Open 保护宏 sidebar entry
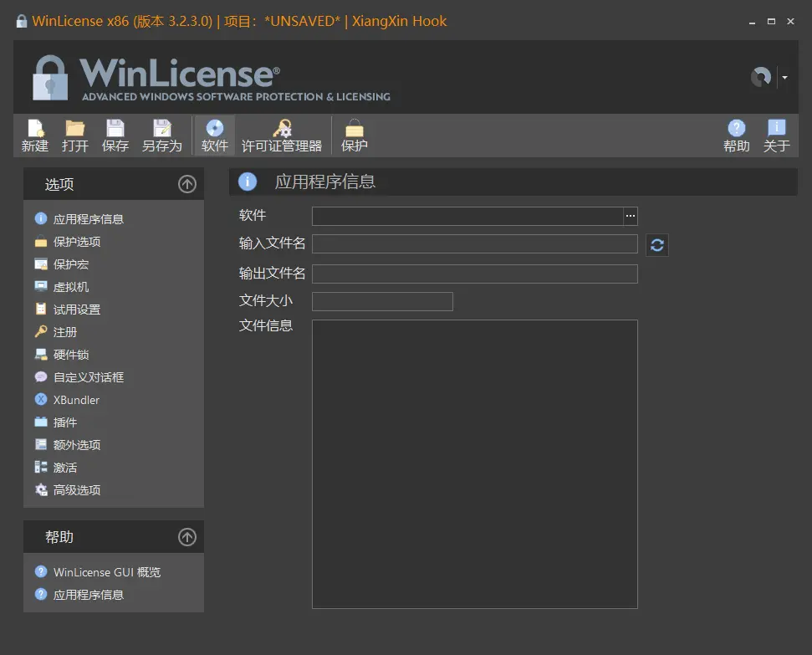 tap(62, 264)
